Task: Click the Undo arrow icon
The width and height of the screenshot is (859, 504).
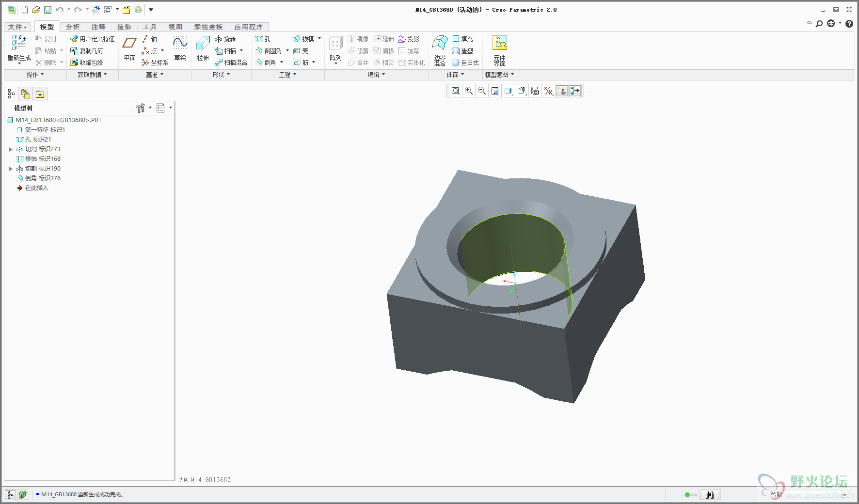Action: pyautogui.click(x=60, y=10)
